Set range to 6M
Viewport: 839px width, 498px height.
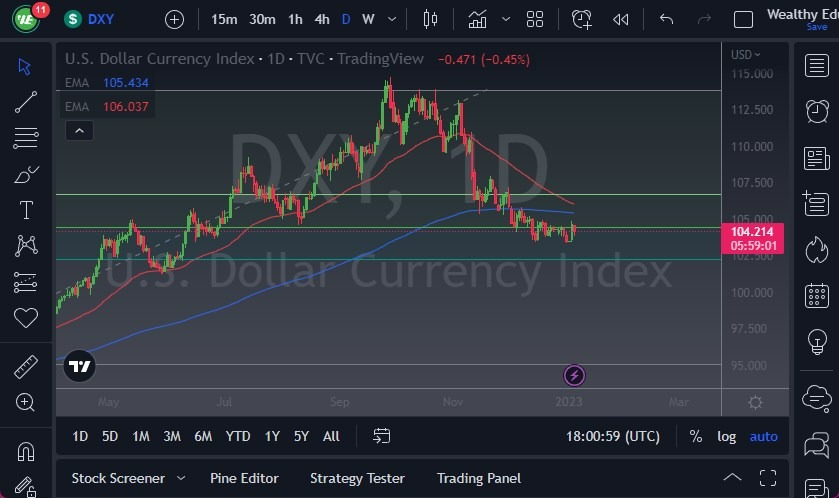[x=203, y=436]
